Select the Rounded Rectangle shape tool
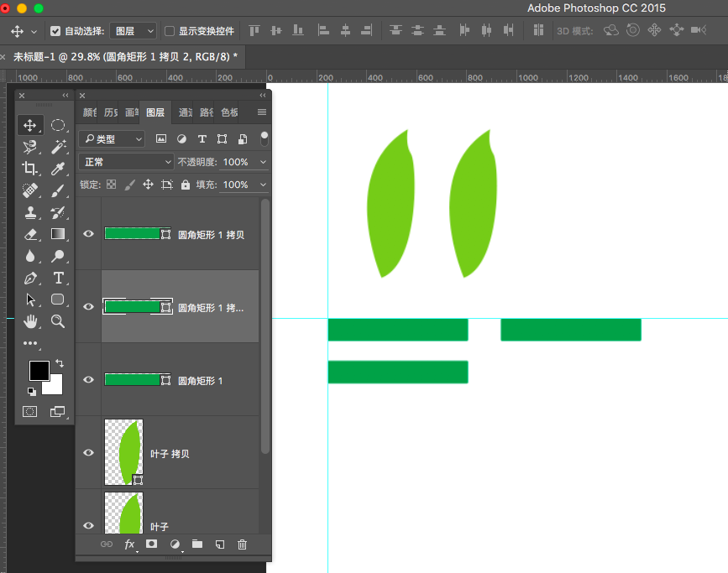 tap(58, 300)
